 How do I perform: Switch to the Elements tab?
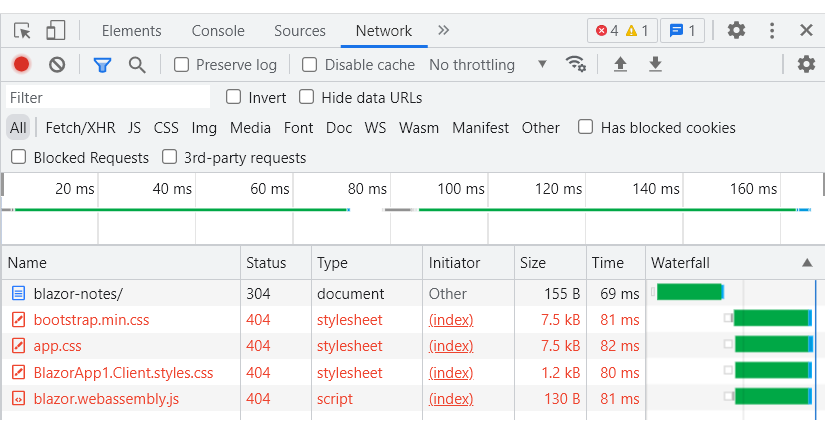pyautogui.click(x=132, y=31)
